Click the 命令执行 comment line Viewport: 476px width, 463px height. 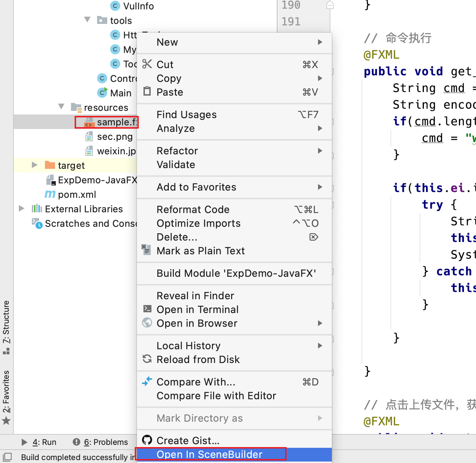pyautogui.click(x=397, y=38)
